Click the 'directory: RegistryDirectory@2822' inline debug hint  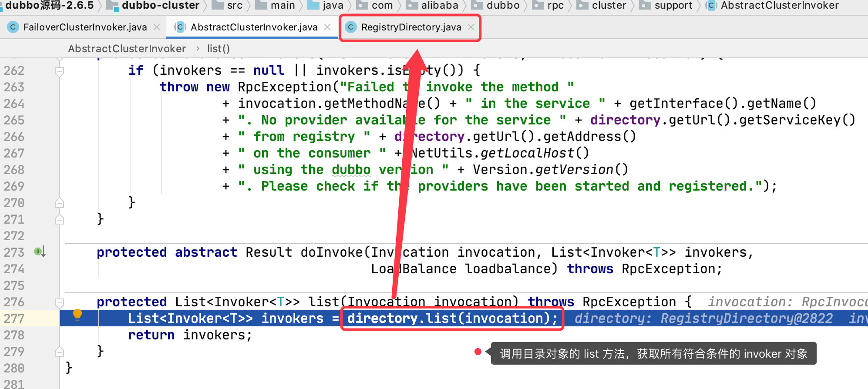pos(703,319)
